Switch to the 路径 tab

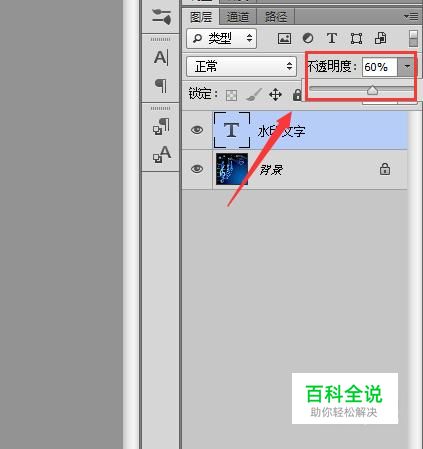coord(276,17)
